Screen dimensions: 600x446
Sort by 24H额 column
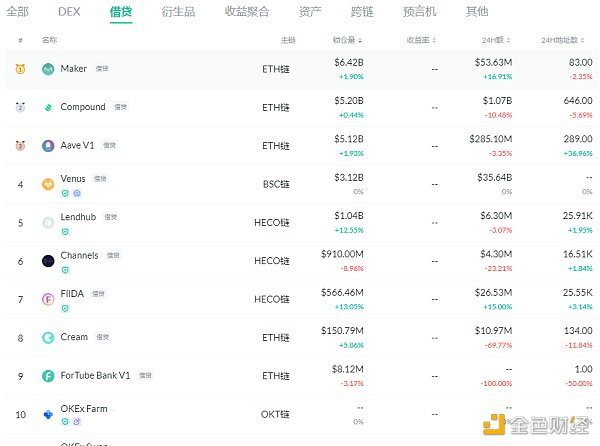pos(496,40)
